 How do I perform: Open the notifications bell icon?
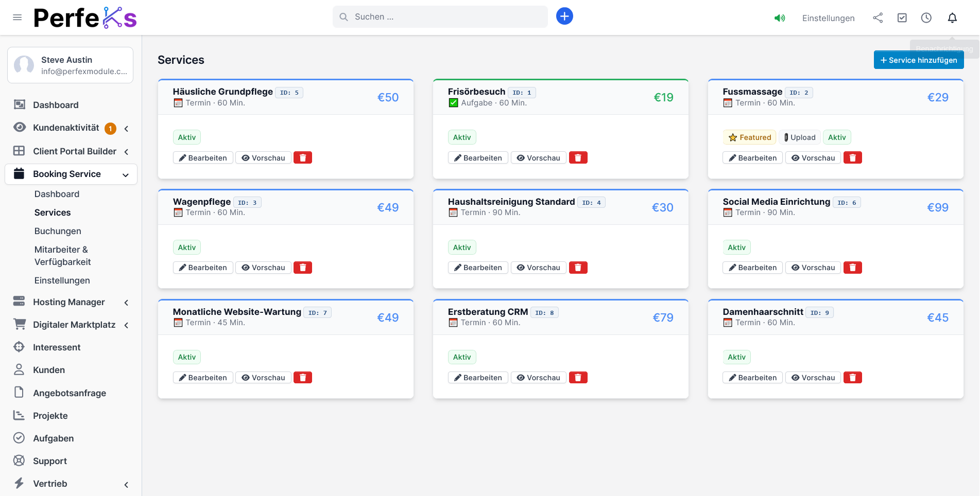pos(952,18)
